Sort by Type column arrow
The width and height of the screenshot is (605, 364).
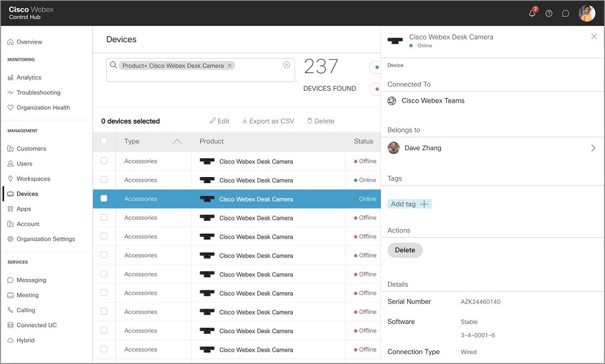(177, 142)
